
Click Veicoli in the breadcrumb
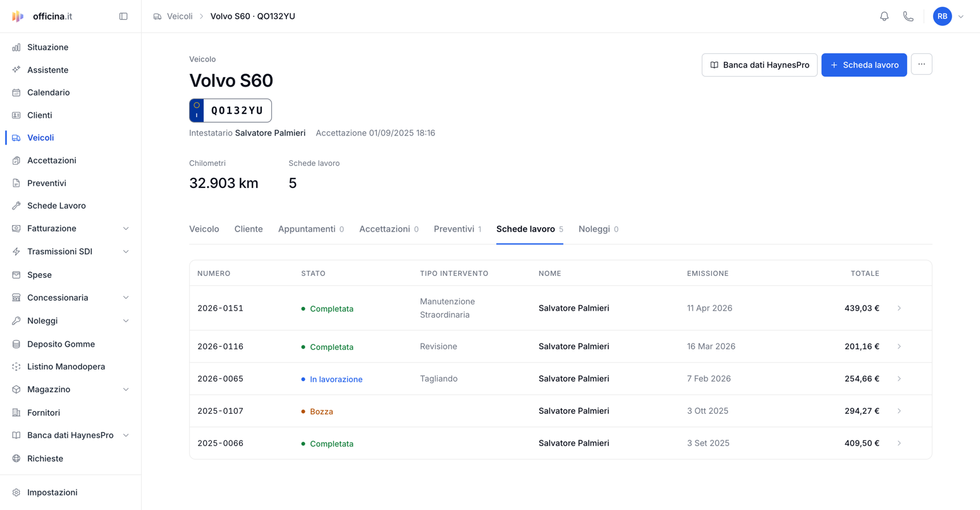click(180, 16)
